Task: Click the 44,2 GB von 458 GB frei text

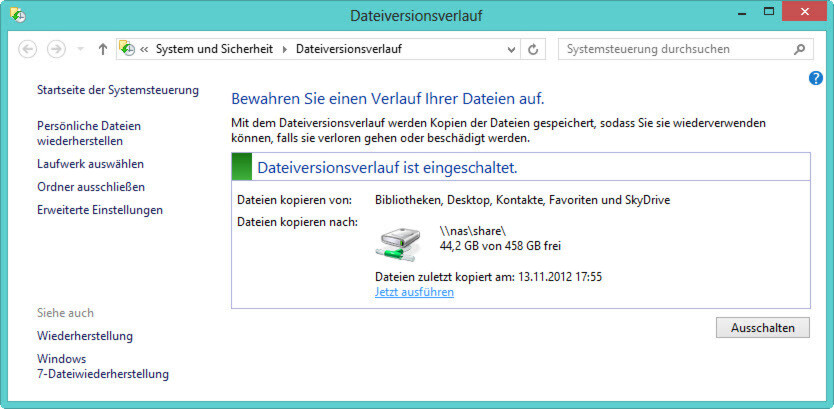Action: tap(501, 246)
